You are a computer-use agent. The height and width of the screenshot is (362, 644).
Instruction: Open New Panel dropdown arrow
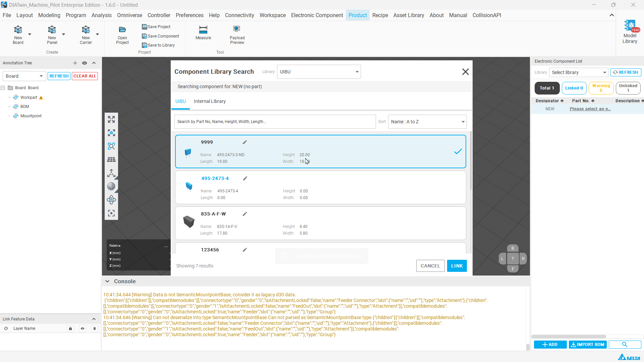point(63,34)
